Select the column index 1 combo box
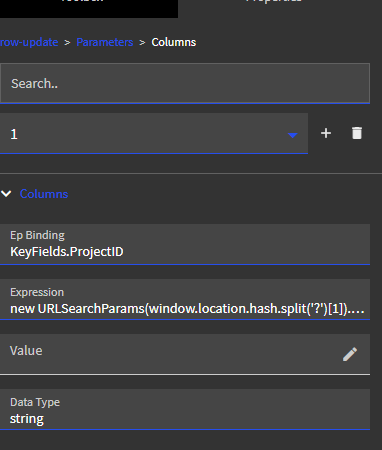 click(x=154, y=134)
